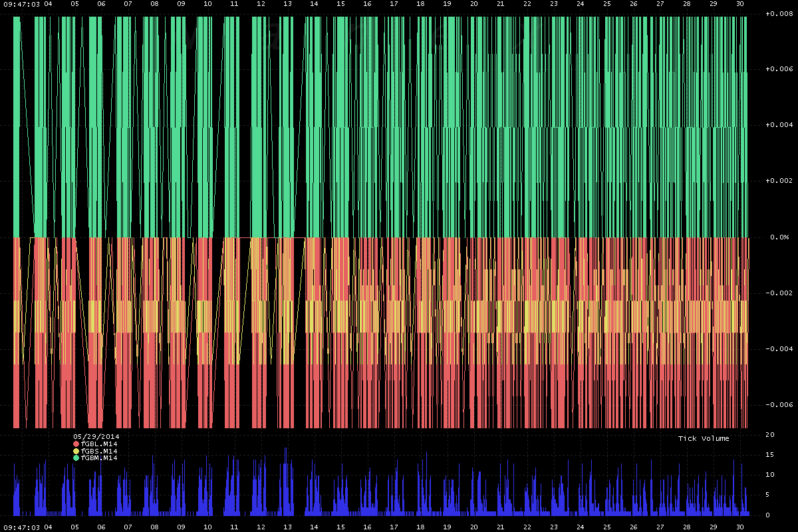Click the -0.006 price axis label
The width and height of the screenshot is (798, 532).
click(779, 405)
